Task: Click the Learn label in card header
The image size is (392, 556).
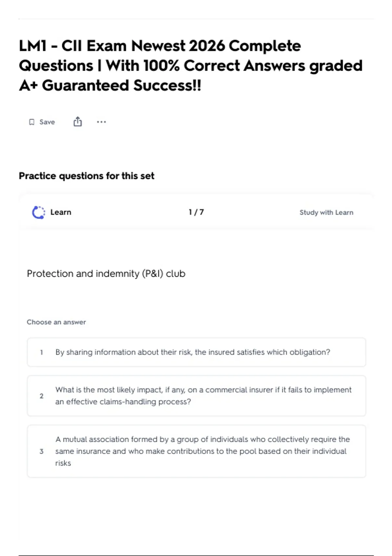Action: pyautogui.click(x=61, y=212)
